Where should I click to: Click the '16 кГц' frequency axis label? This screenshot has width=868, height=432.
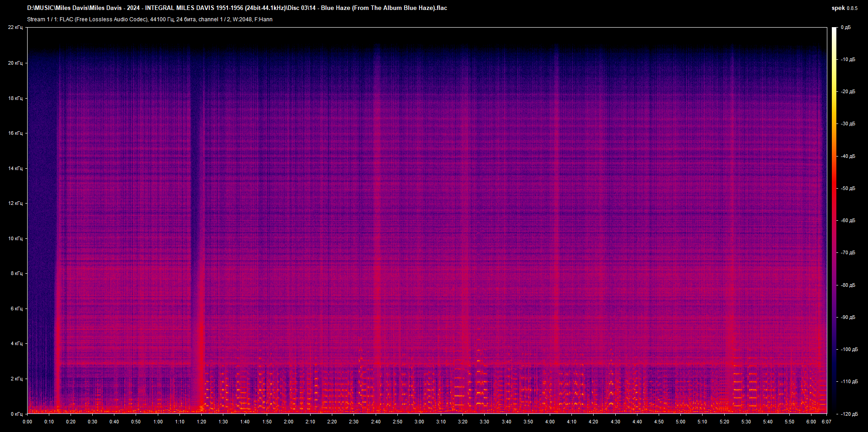(15, 133)
